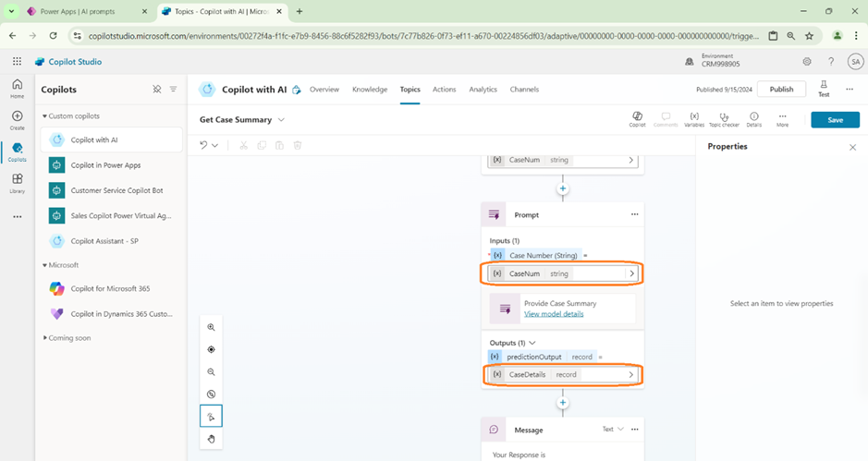Open the Get Case Summary topic dropdown
The width and height of the screenshot is (868, 461).
[x=281, y=120]
